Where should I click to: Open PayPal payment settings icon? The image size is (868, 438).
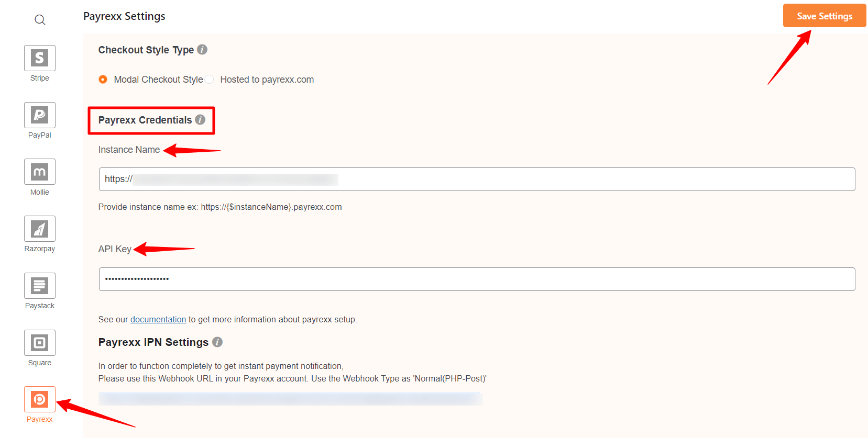point(40,115)
